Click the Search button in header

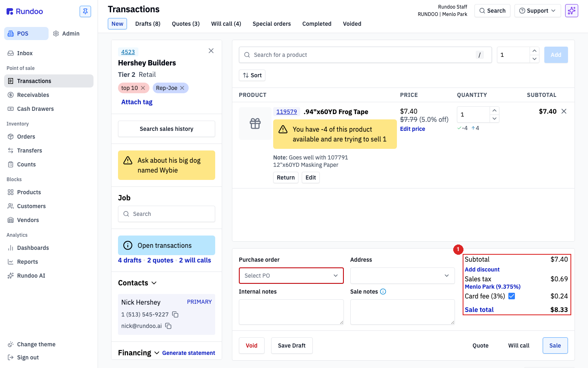pos(492,11)
